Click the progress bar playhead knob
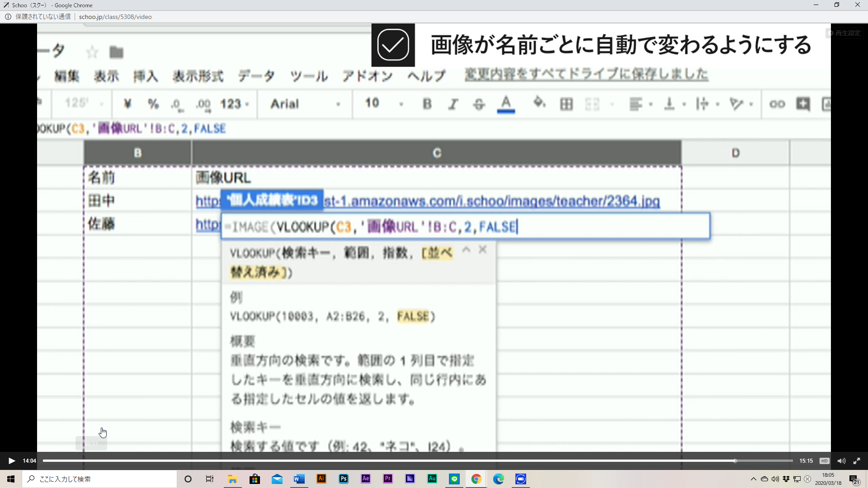The image size is (868, 488). (x=735, y=461)
